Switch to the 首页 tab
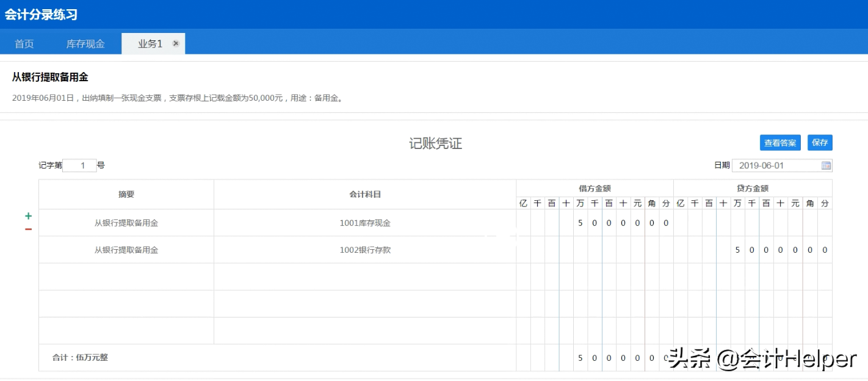This screenshot has height=381, width=868. (23, 43)
